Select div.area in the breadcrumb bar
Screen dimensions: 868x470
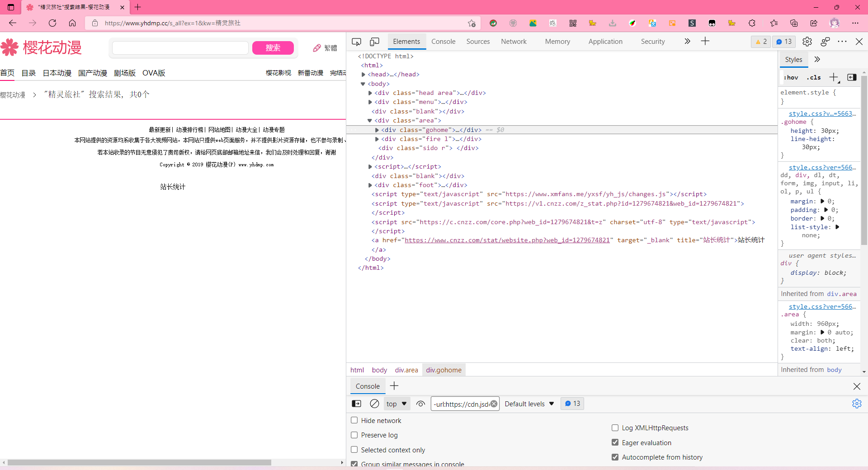coord(406,370)
